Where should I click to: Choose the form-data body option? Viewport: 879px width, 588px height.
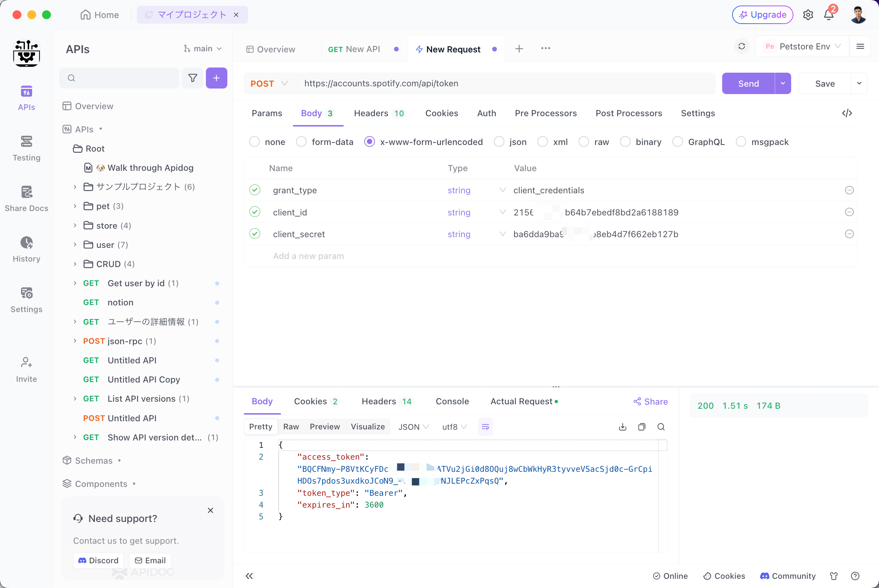point(301,142)
